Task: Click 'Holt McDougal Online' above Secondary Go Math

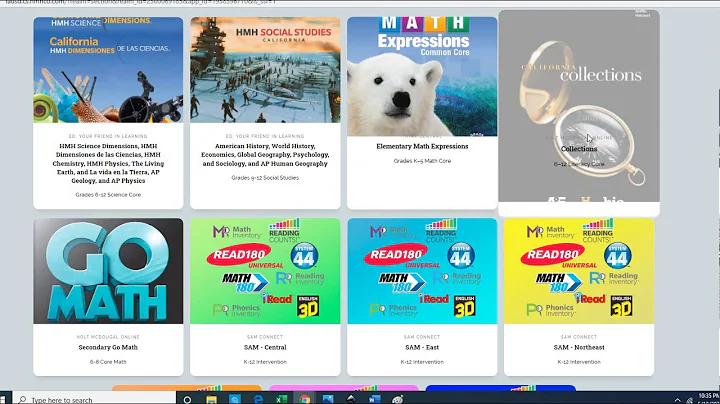Action: pos(108,337)
